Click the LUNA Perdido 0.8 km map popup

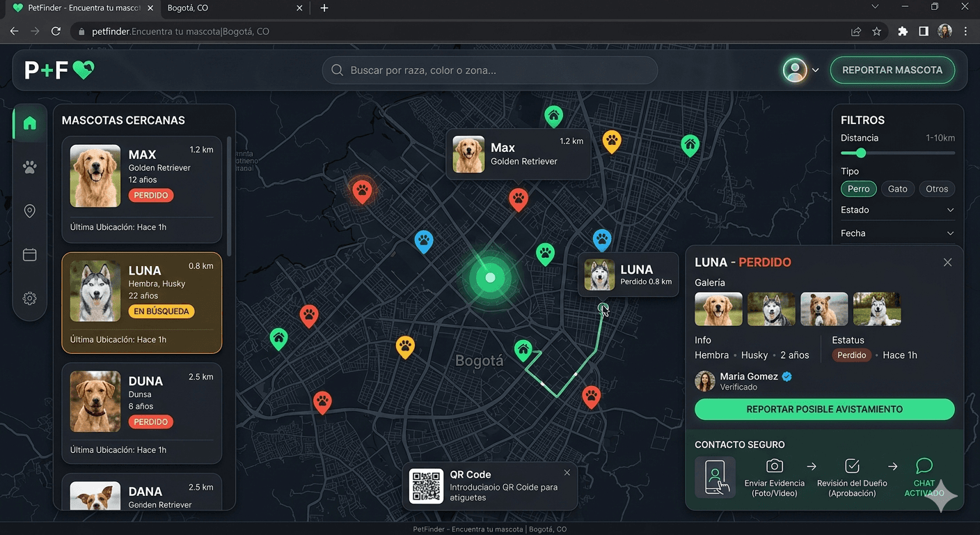(628, 274)
